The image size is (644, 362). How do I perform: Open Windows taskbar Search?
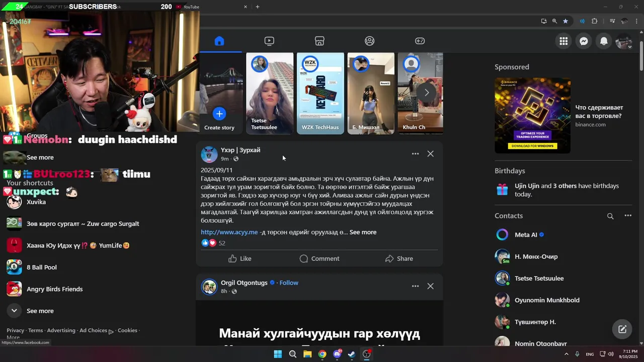tap(292, 354)
